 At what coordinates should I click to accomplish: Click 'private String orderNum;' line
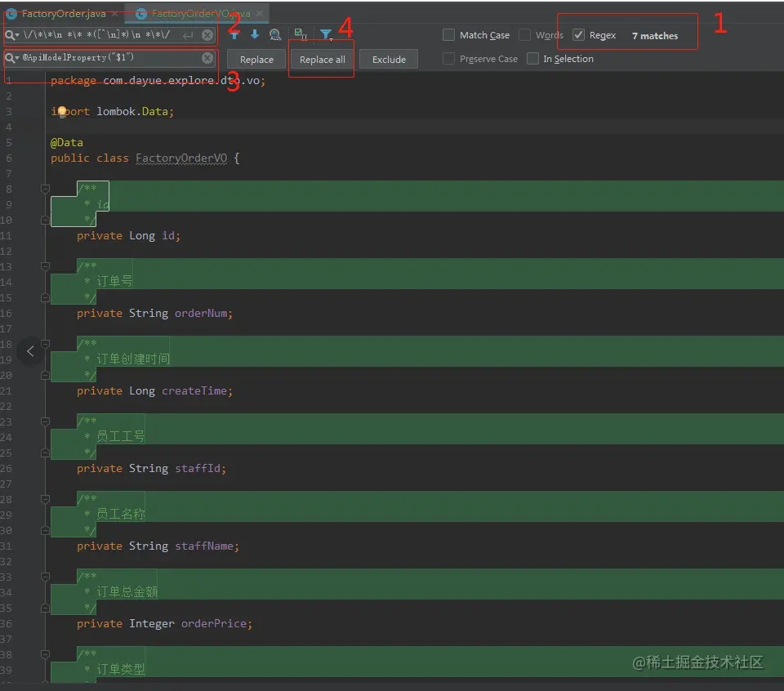click(x=154, y=313)
